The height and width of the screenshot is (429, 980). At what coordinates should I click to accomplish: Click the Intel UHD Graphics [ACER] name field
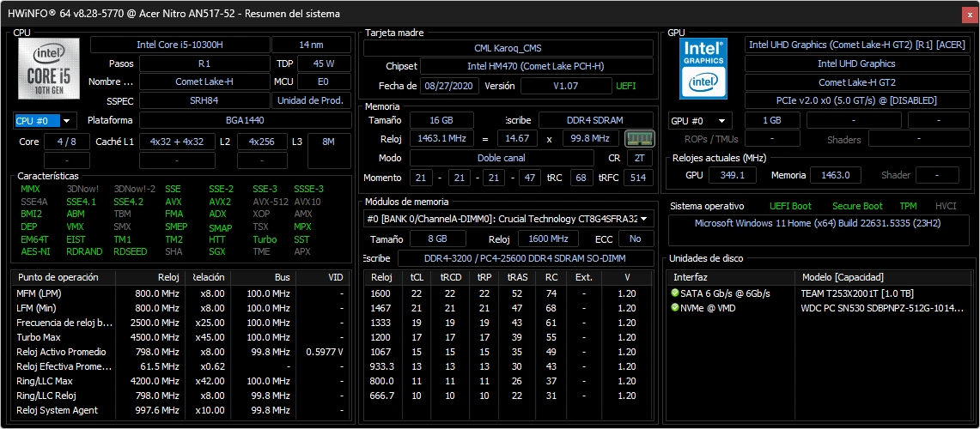[856, 45]
